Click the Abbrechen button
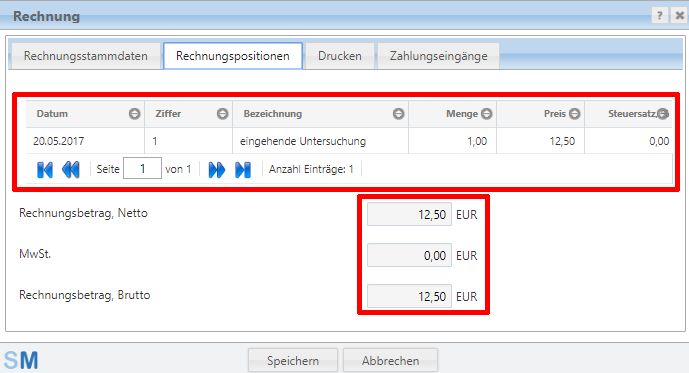 pos(390,361)
